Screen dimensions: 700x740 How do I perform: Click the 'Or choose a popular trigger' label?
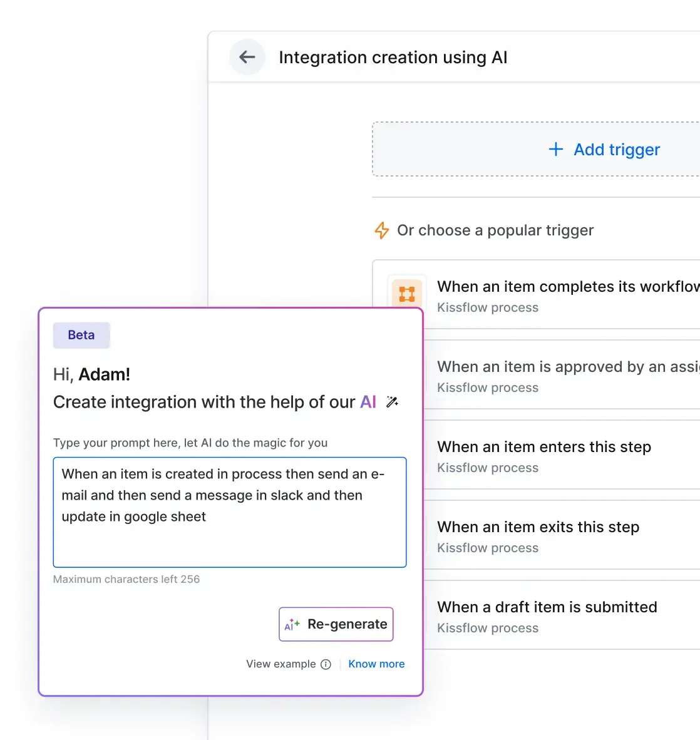[495, 230]
